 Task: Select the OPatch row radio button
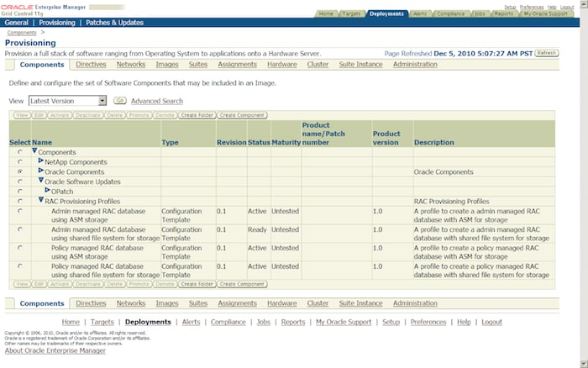click(x=20, y=192)
